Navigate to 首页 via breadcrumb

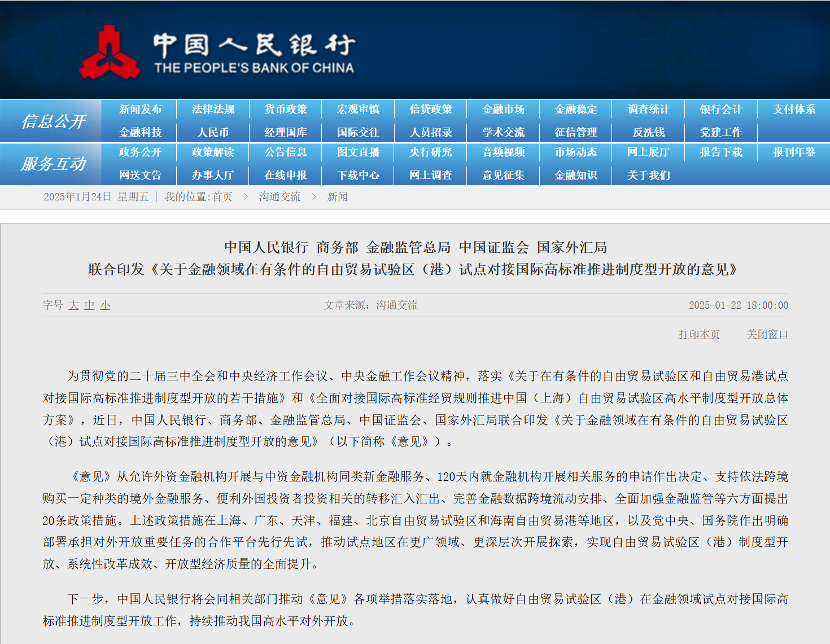(x=224, y=196)
